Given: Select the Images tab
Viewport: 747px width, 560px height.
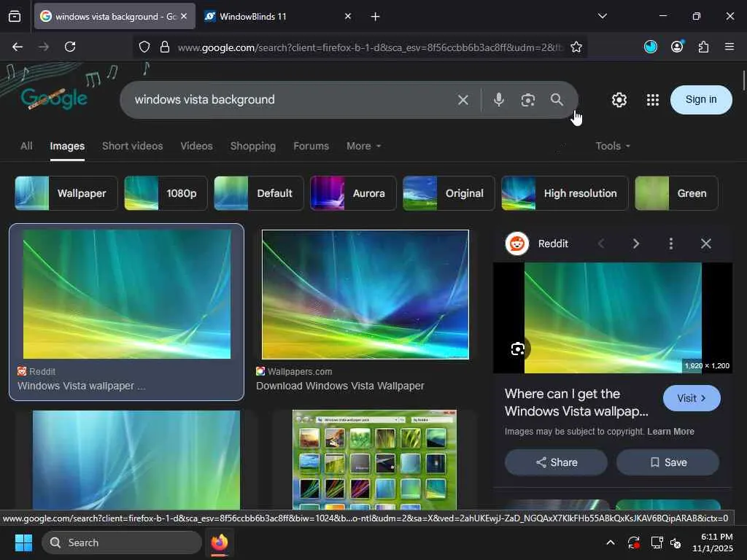Looking at the screenshot, I should pos(67,146).
